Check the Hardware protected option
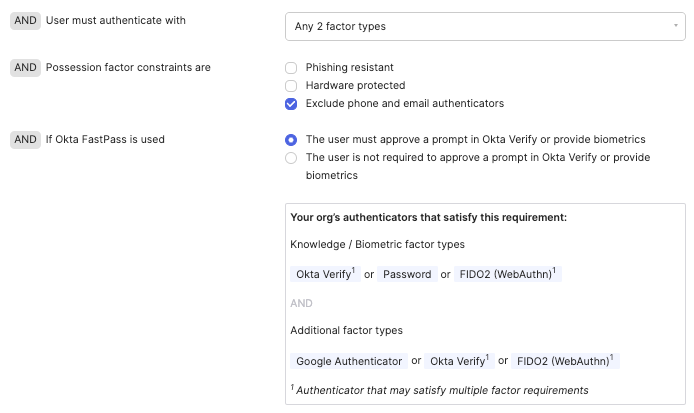 291,86
